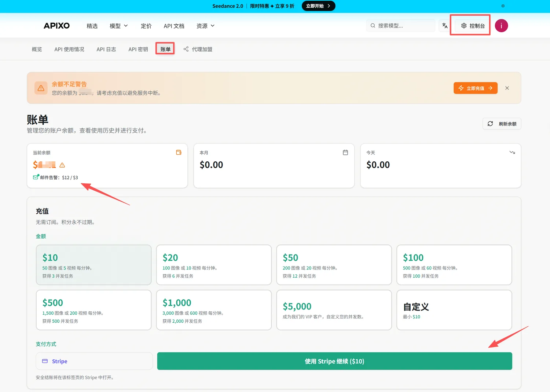550x392 pixels.
Task: Open the API 密钥 tab
Action: pyautogui.click(x=138, y=49)
